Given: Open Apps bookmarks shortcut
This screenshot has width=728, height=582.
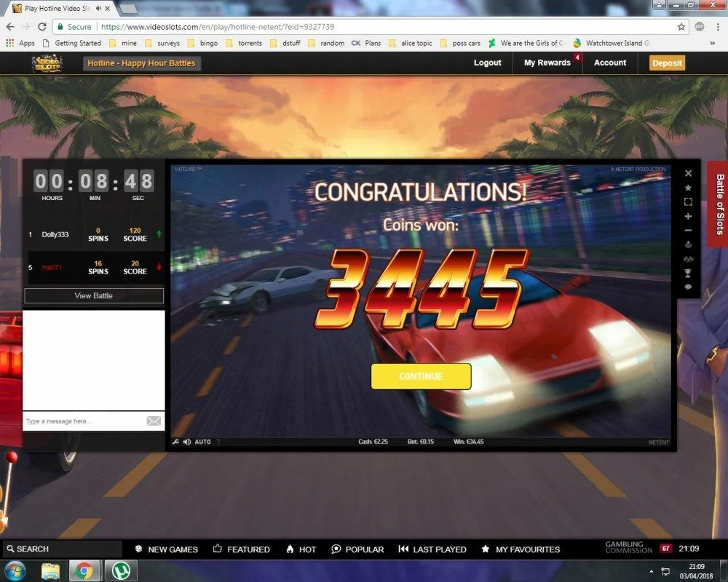Looking at the screenshot, I should (x=20, y=43).
